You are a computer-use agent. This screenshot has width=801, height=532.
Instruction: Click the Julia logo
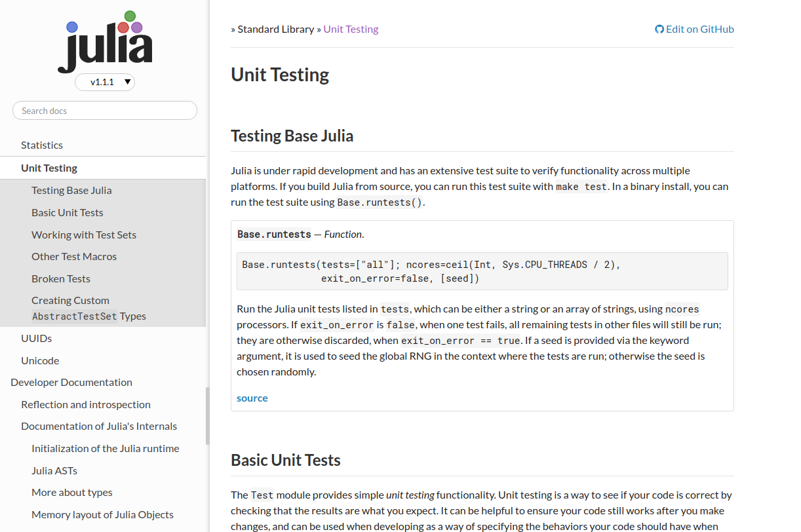tap(105, 42)
